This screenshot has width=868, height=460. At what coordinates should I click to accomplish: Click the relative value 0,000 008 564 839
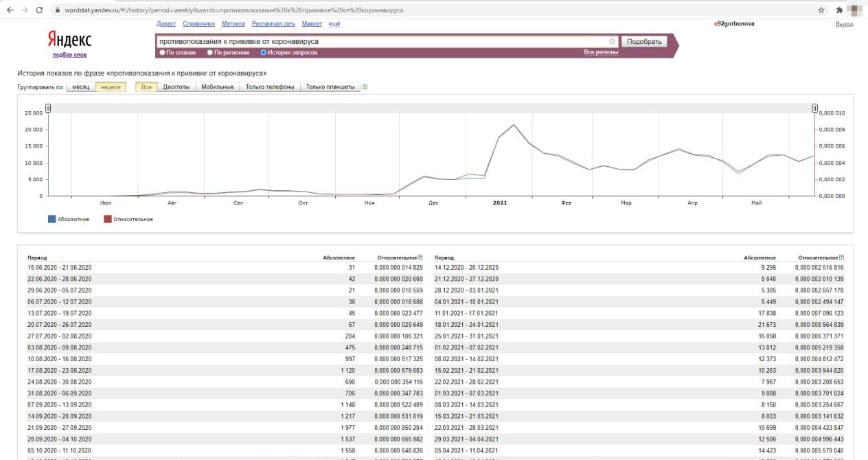tap(819, 325)
